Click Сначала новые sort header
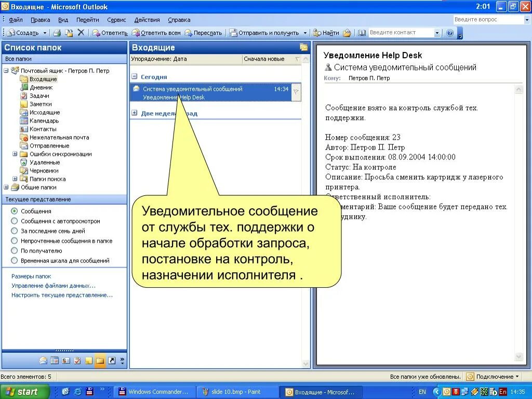Viewport: 532px width, 399px height. click(x=271, y=59)
